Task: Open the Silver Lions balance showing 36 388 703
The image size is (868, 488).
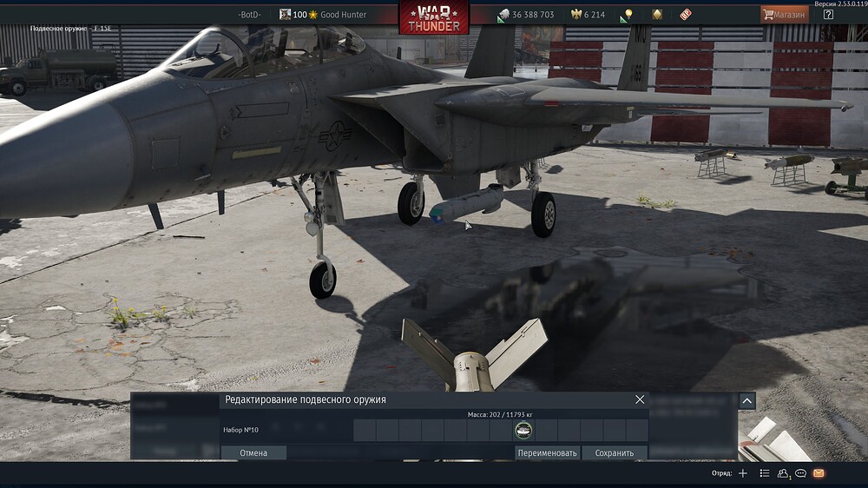Action: 526,15
